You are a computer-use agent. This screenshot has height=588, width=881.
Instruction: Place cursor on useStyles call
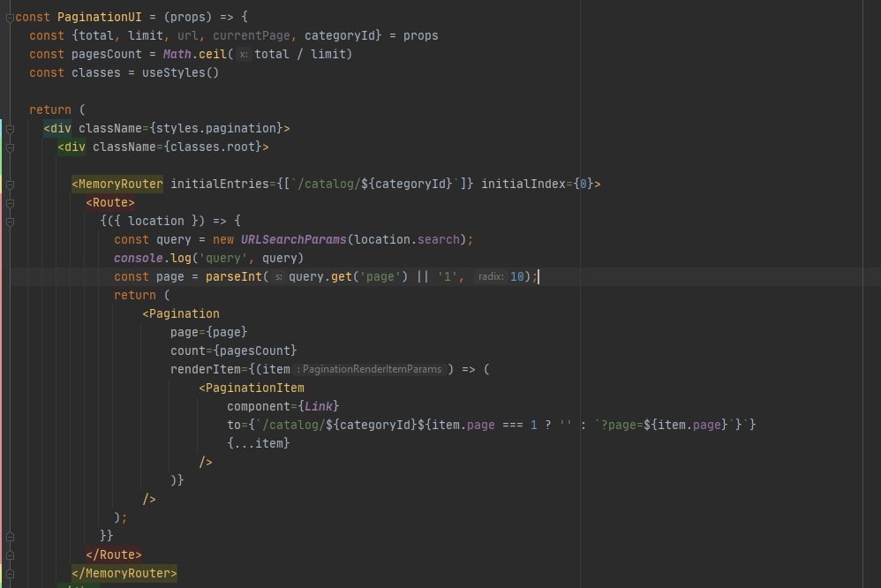[180, 72]
